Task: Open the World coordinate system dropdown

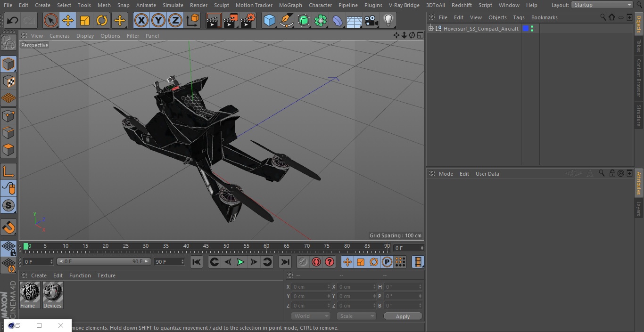Action: click(x=311, y=316)
